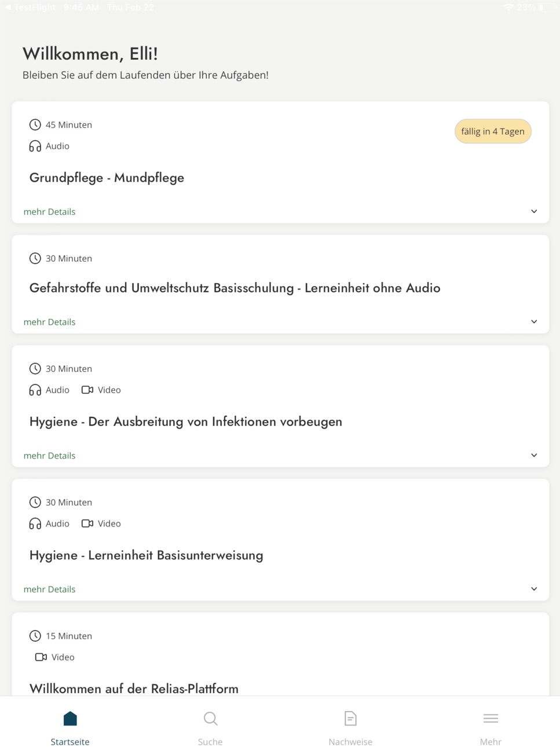Viewport: 560px width, 747px height.
Task: Tap mehr Details under Gefahrstoffe Basisschulung
Action: tap(49, 322)
